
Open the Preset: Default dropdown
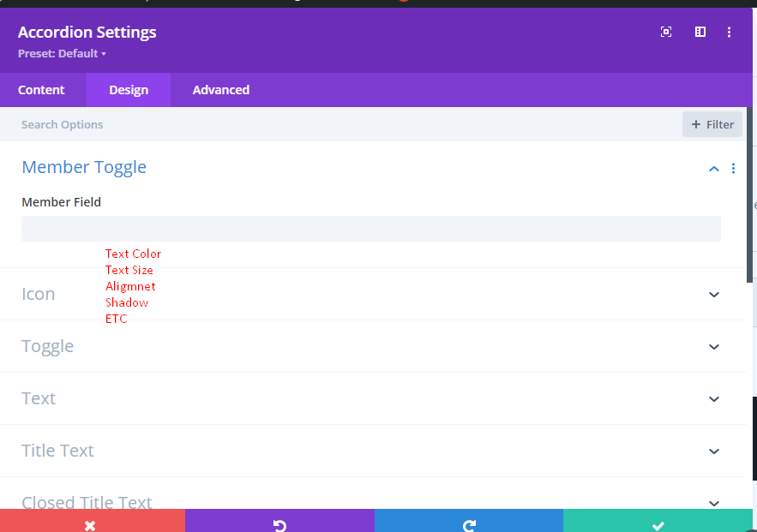tap(60, 53)
